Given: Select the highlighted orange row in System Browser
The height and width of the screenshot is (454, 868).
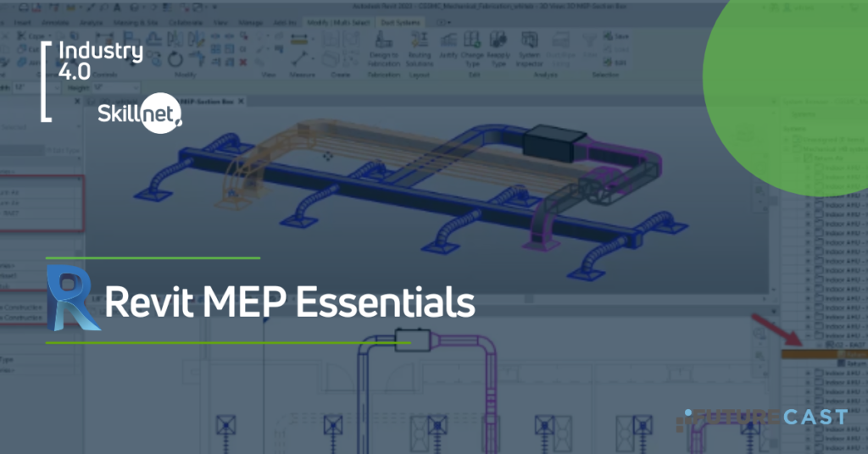Looking at the screenshot, I should click(824, 354).
